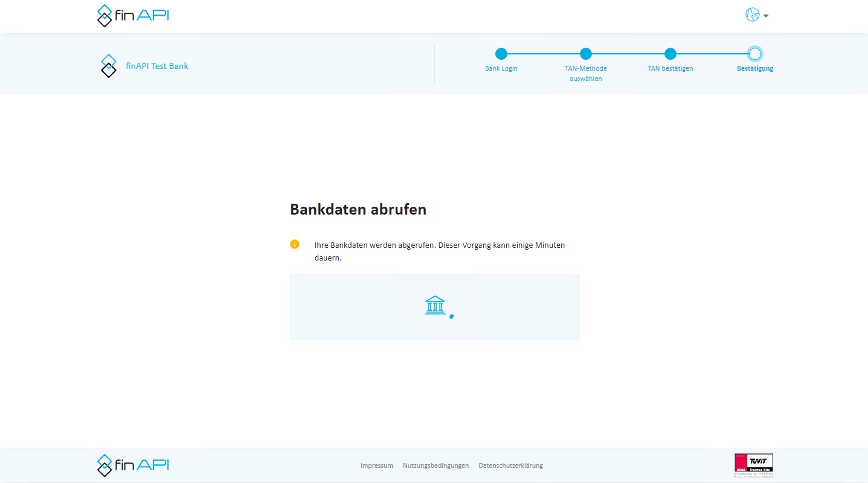The height and width of the screenshot is (483, 868).
Task: Click the TÜViT Trusted Site badge
Action: click(753, 465)
